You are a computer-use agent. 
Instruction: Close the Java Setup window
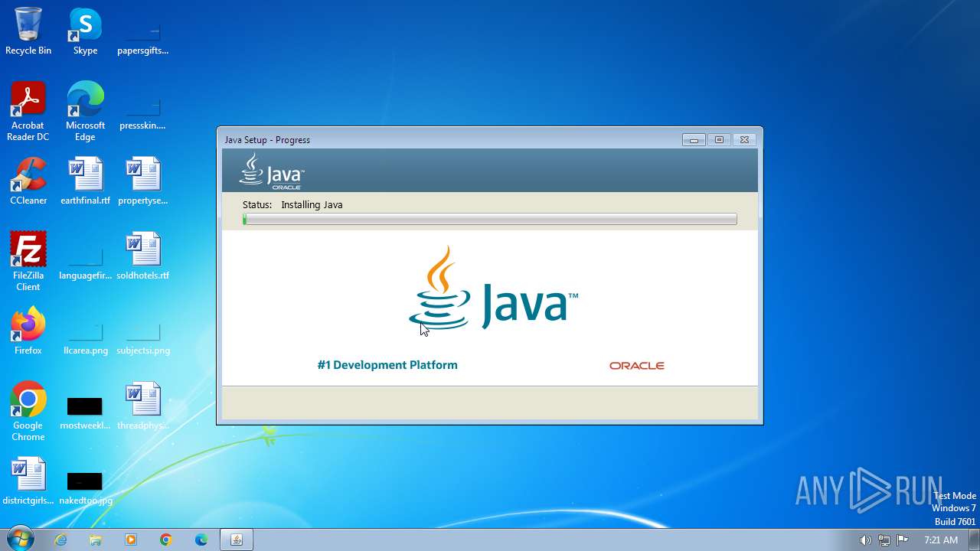[744, 139]
